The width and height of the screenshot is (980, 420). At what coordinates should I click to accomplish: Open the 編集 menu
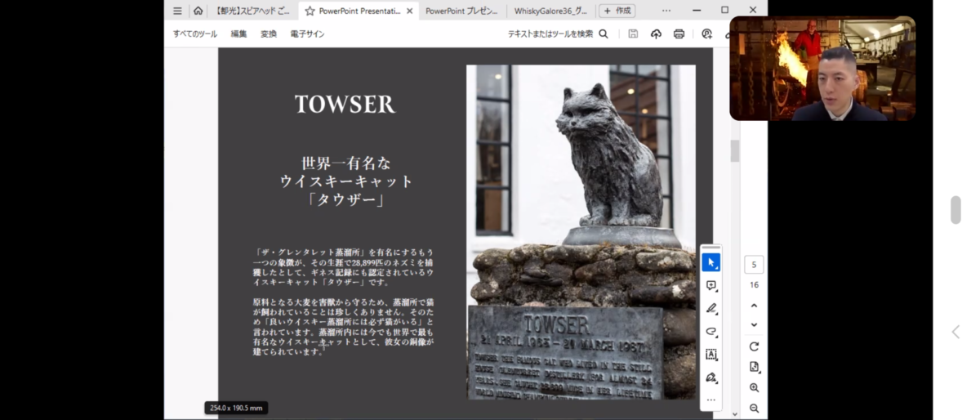(x=238, y=34)
